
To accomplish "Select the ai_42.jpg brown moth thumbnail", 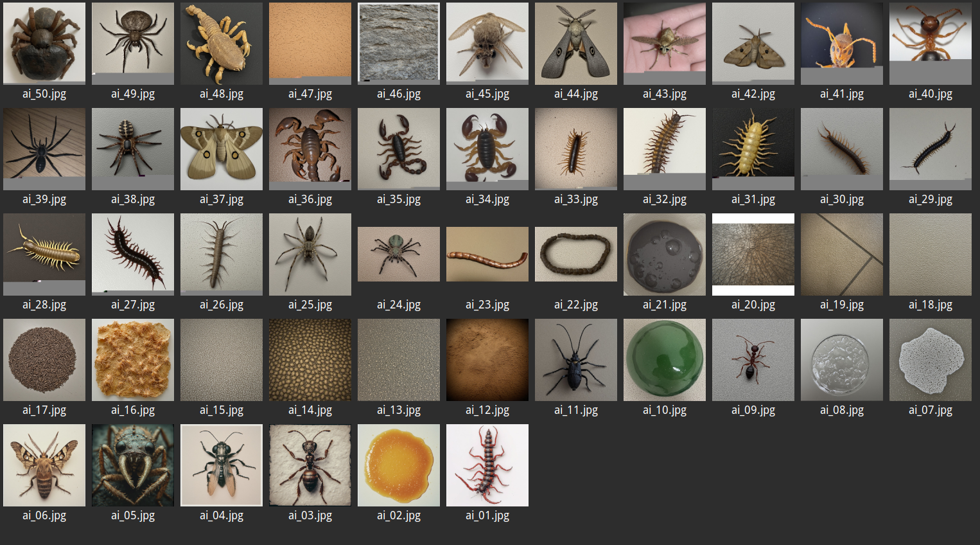I will pyautogui.click(x=753, y=44).
